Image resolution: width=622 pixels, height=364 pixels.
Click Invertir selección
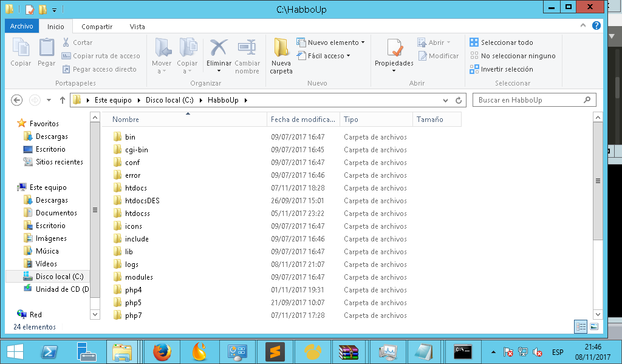tap(501, 69)
